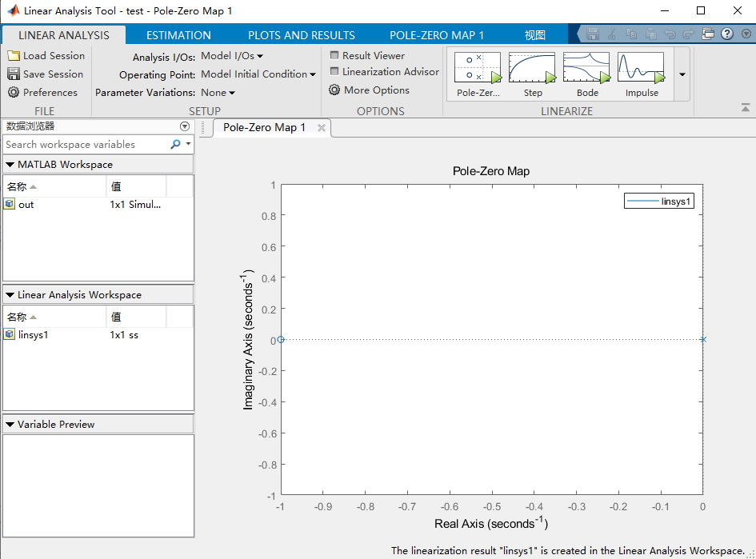Collapse the Variable Preview section
Viewport: 756px width, 559px height.
tap(10, 425)
